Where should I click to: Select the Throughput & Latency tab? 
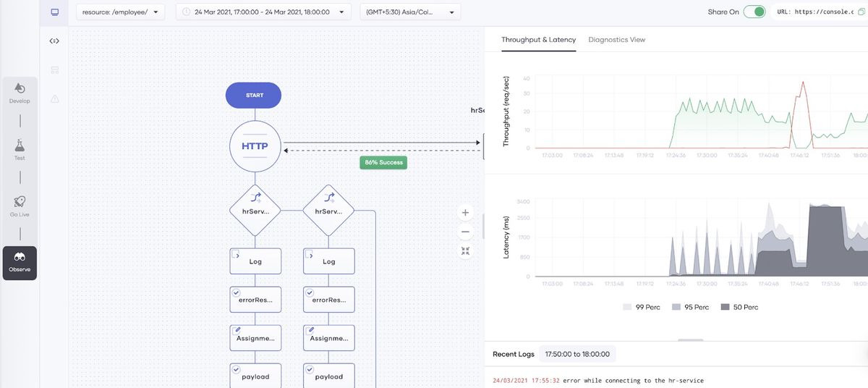pyautogui.click(x=538, y=40)
